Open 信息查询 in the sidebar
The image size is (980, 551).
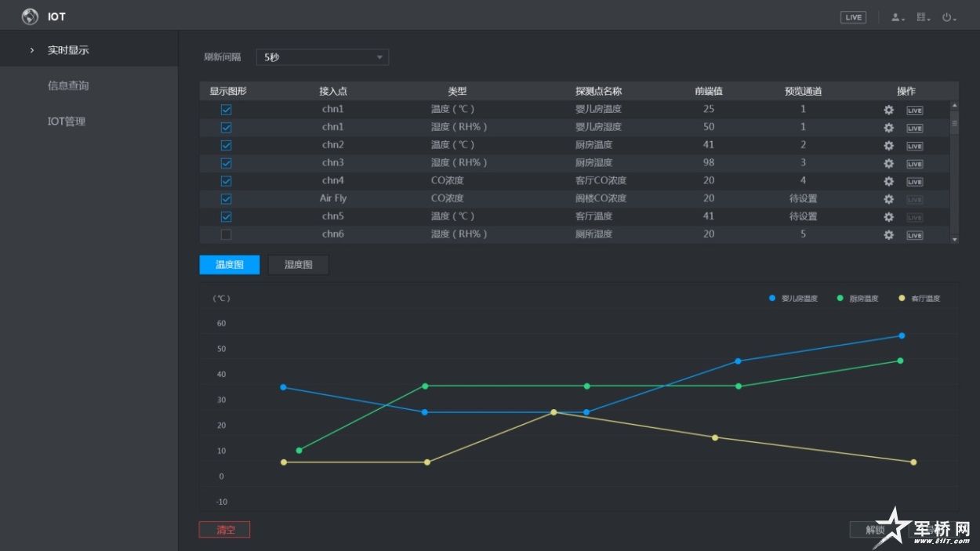[68, 85]
